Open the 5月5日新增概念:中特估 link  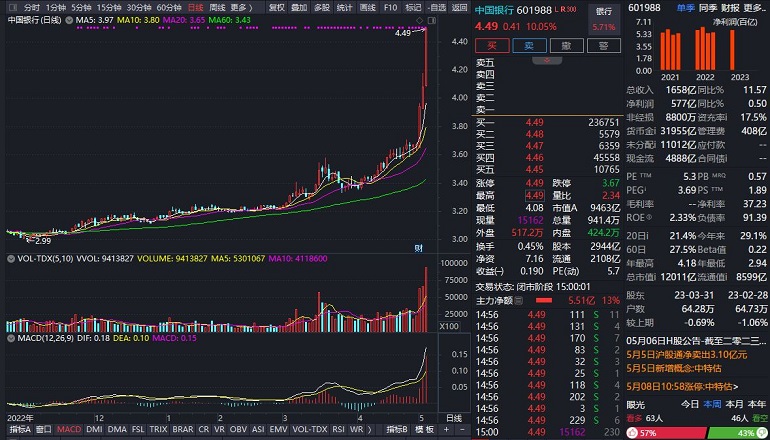[674, 368]
